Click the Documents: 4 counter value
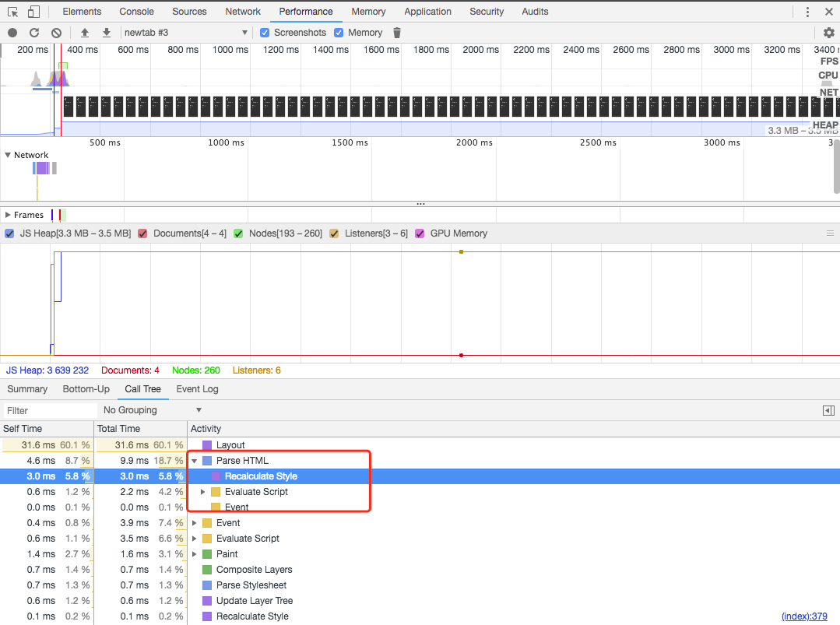Viewport: 840px width, 625px height. tap(130, 370)
